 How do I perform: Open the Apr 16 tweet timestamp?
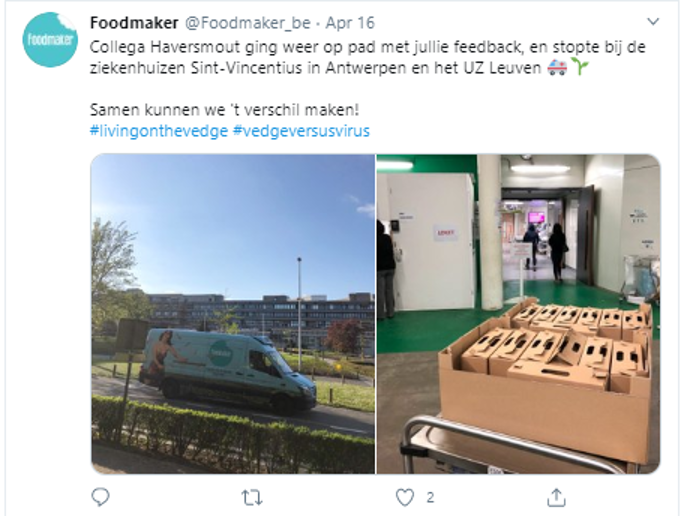(x=350, y=23)
